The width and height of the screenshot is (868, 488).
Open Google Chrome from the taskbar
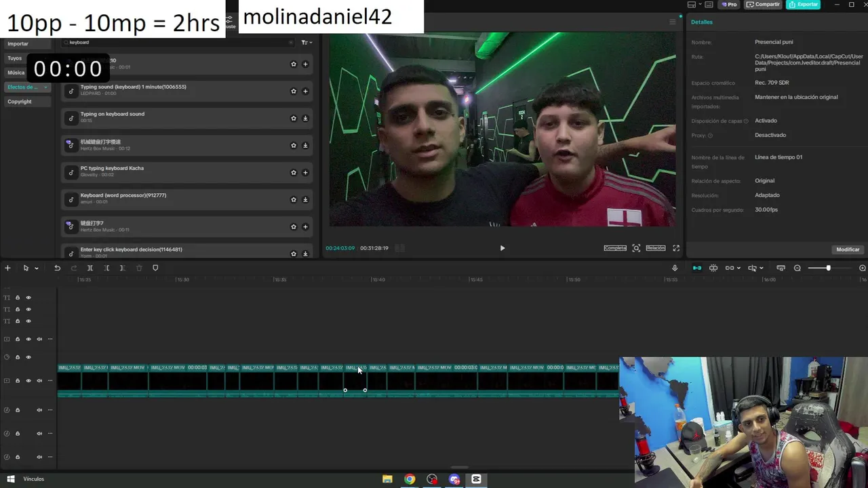(x=410, y=479)
